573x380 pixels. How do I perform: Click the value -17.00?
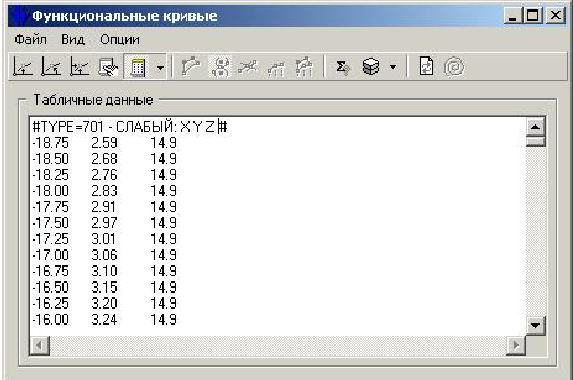[x=50, y=255]
